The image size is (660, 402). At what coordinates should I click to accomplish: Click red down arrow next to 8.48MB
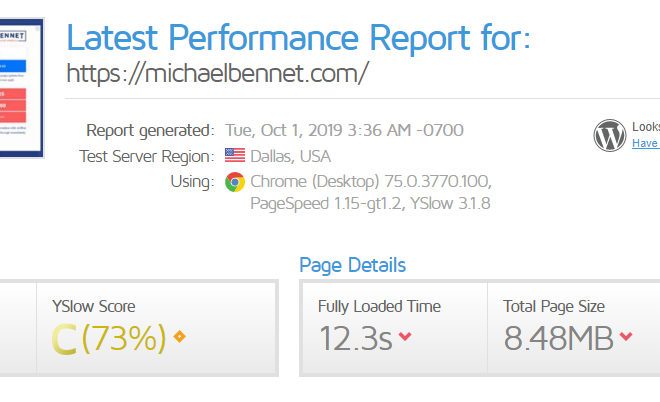626,336
